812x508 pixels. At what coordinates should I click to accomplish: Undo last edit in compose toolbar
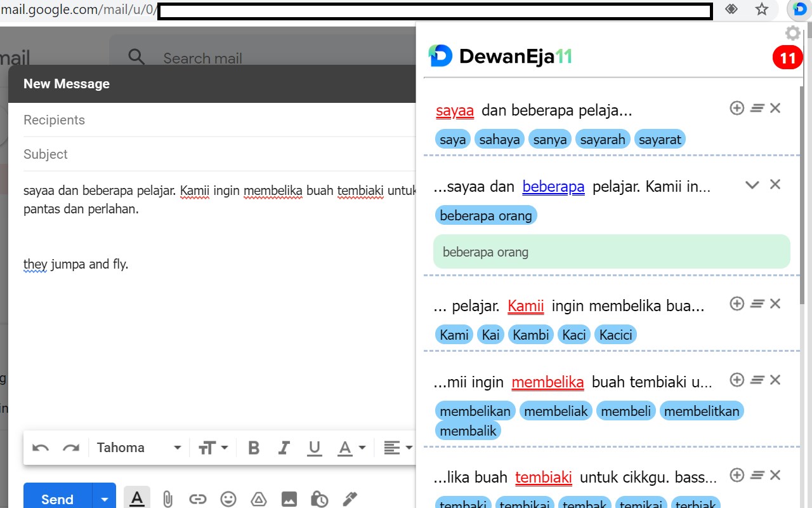[41, 448]
